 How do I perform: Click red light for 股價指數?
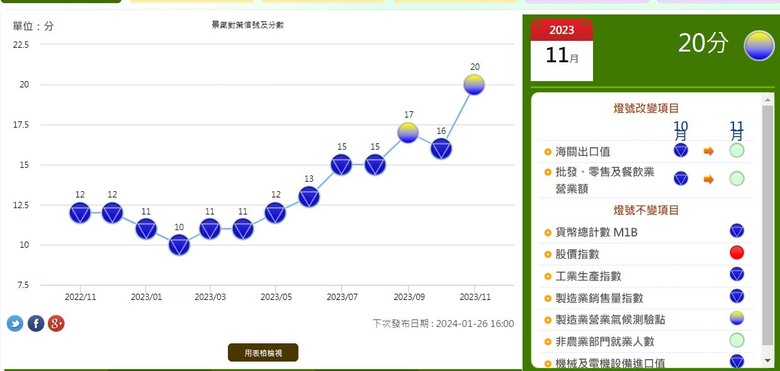737,253
